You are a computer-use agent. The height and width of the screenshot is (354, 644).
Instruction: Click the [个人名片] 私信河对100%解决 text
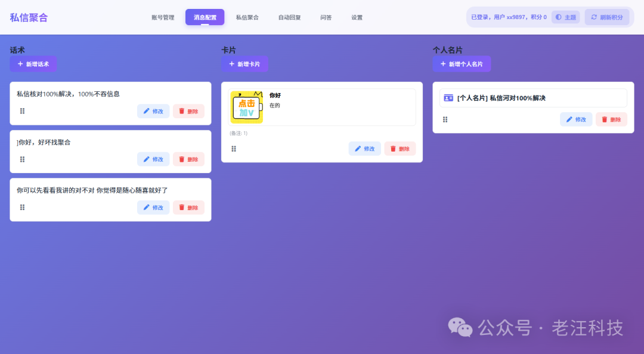[501, 98]
